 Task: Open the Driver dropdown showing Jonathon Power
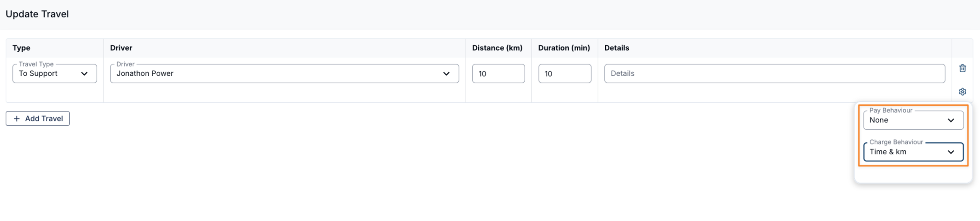click(275, 74)
